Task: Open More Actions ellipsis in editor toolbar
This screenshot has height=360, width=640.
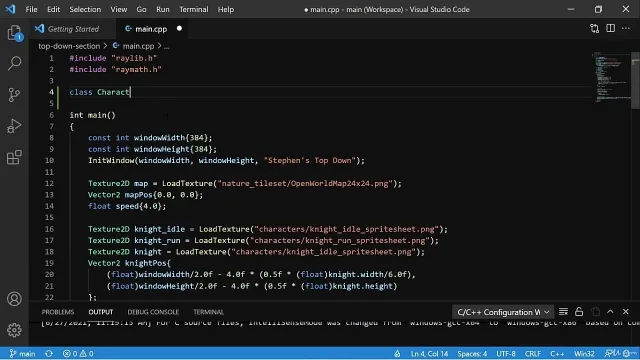Action: (626, 29)
